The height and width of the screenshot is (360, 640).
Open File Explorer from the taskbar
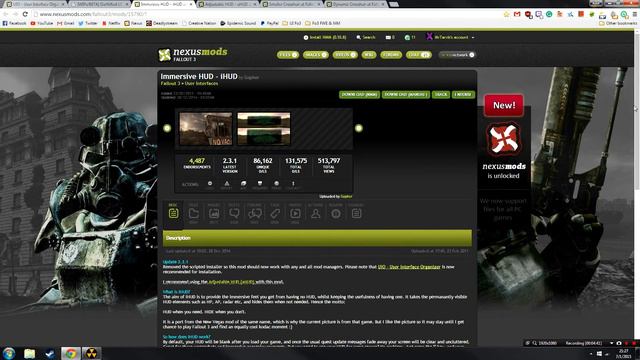pos(29,353)
